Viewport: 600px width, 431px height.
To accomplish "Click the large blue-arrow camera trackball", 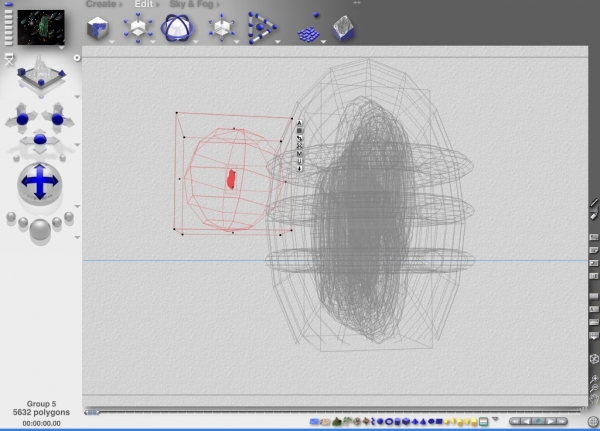I will coord(39,183).
